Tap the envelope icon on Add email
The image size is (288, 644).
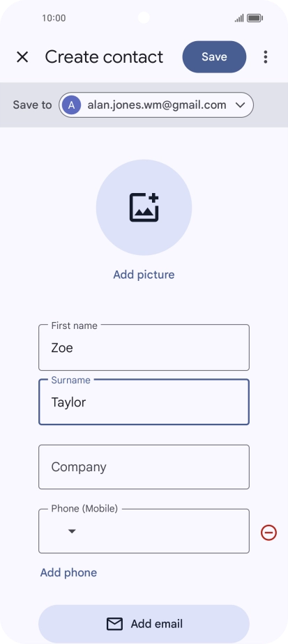114,624
